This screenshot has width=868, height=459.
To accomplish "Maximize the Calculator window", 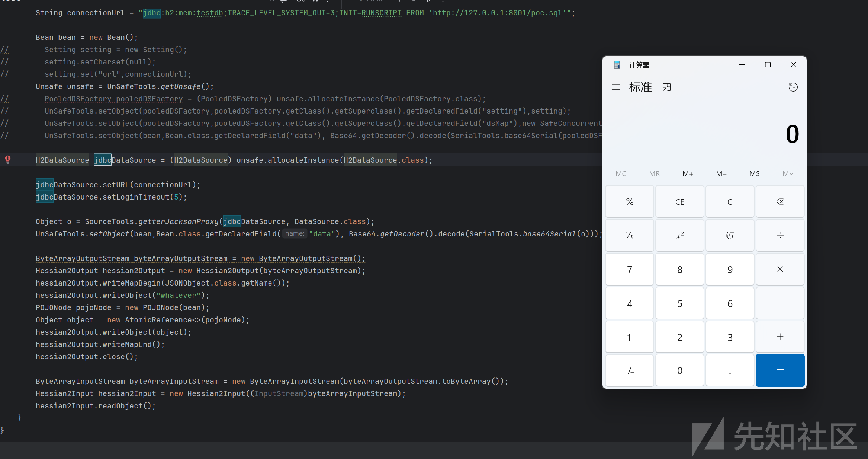I will (768, 65).
